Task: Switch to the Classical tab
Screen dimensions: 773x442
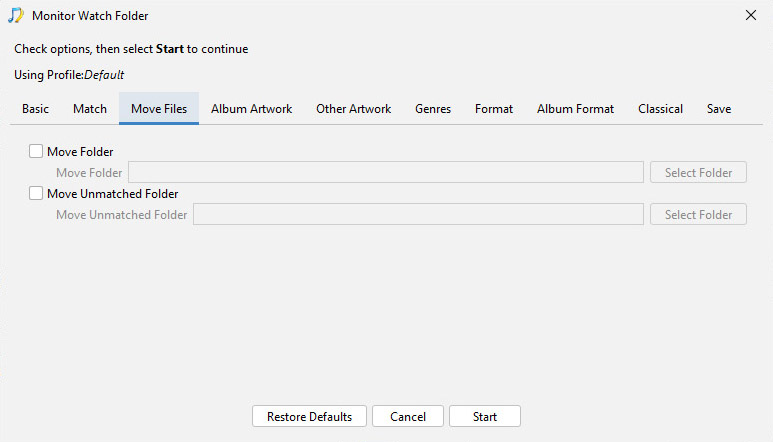Action: (x=660, y=109)
